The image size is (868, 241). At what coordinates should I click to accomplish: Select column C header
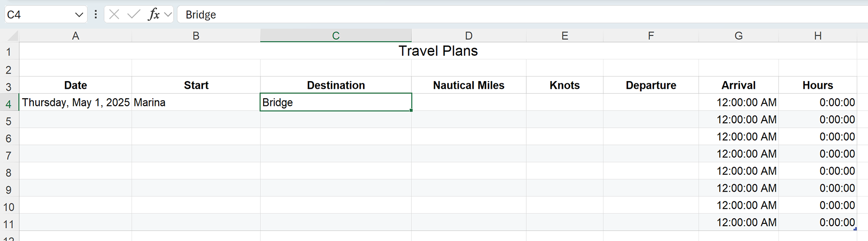tap(335, 36)
